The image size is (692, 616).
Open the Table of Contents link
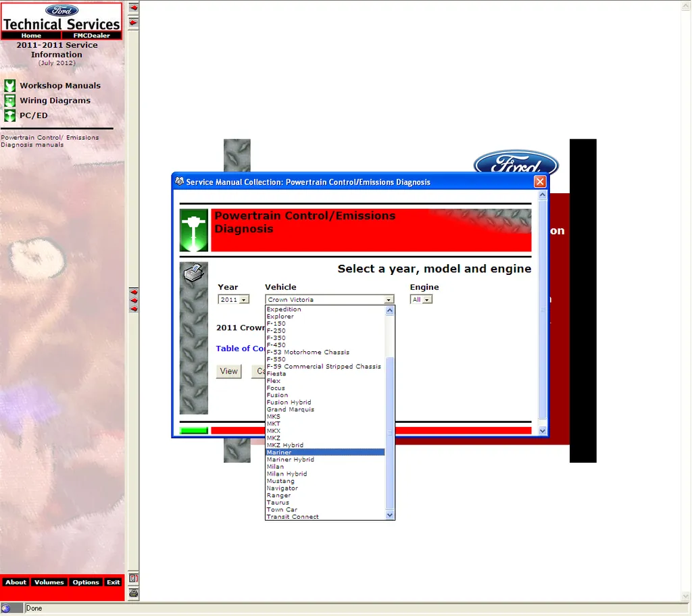(x=240, y=349)
